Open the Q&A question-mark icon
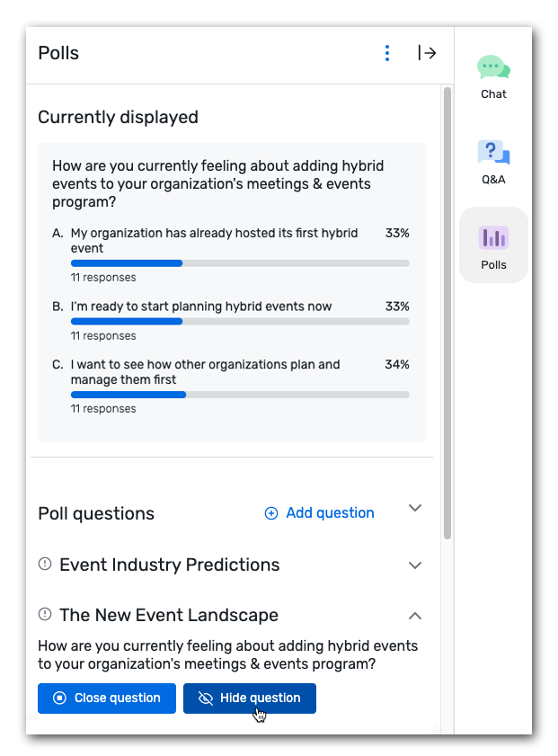Viewport: 558px width, 756px height. pos(493,153)
